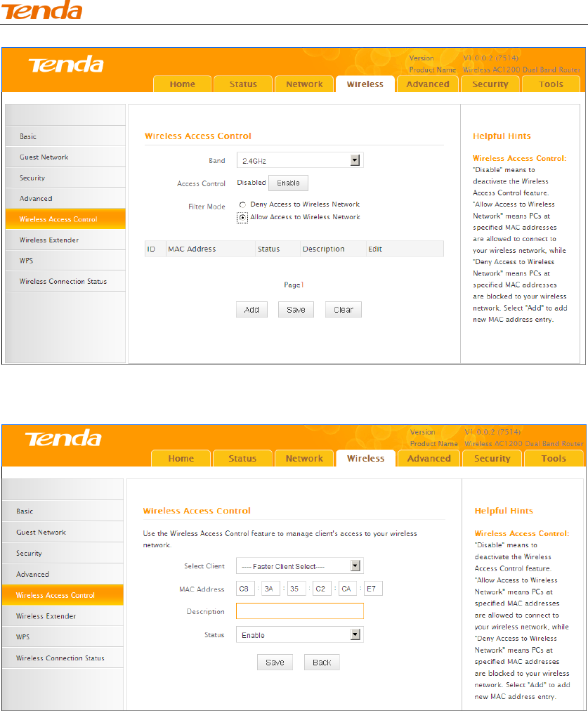Select Security in upper sidebar

65,178
